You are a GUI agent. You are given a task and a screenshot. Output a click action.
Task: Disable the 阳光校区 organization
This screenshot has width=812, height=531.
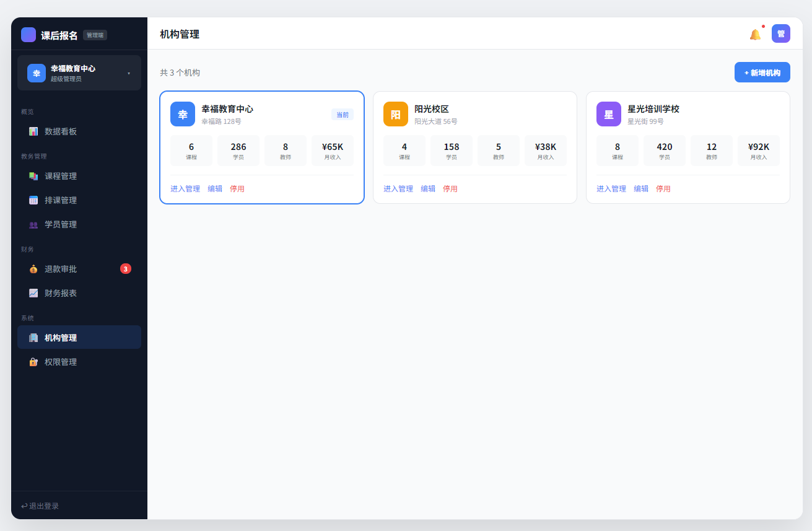pyautogui.click(x=450, y=189)
